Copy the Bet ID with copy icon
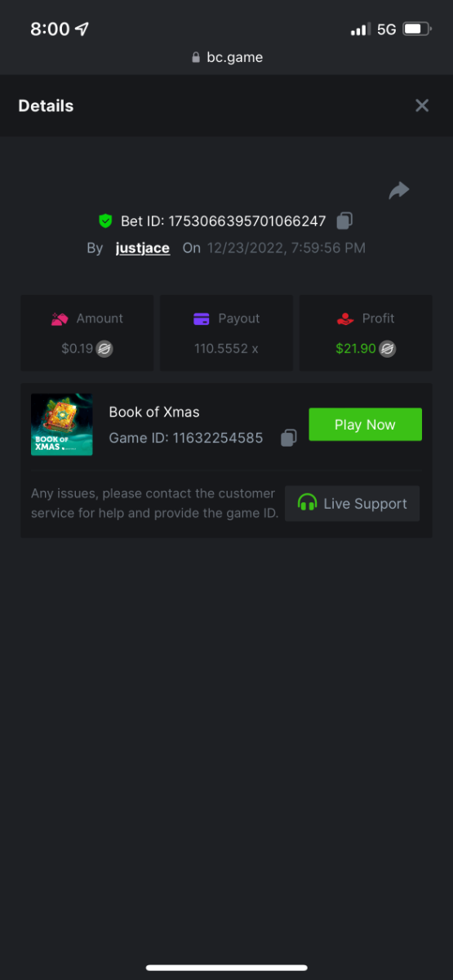 pyautogui.click(x=344, y=220)
